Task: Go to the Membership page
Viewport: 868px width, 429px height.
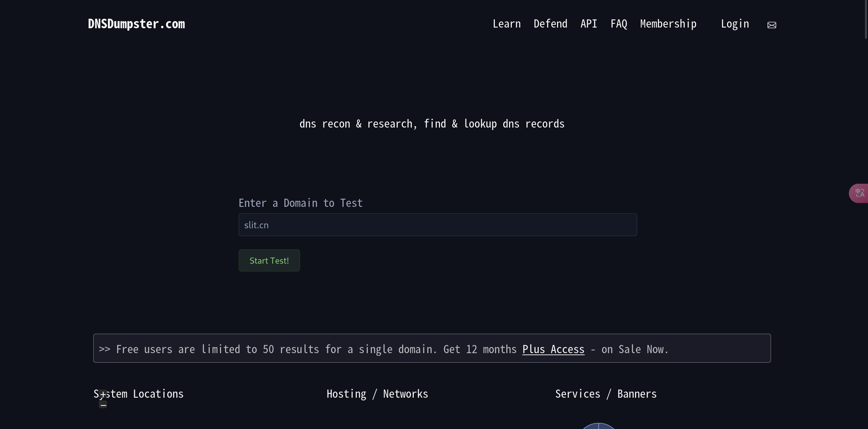Action: (x=668, y=24)
